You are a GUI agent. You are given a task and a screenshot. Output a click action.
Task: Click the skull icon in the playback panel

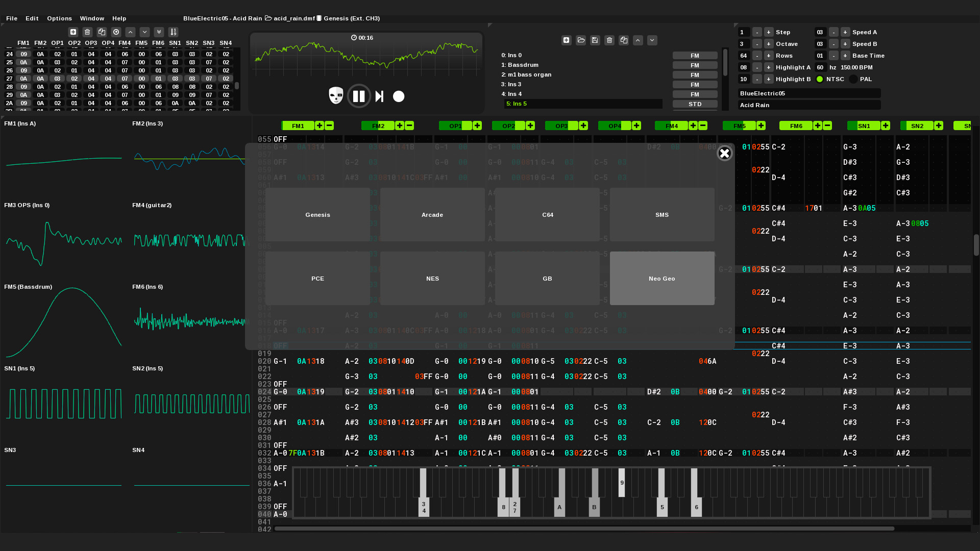tap(335, 96)
